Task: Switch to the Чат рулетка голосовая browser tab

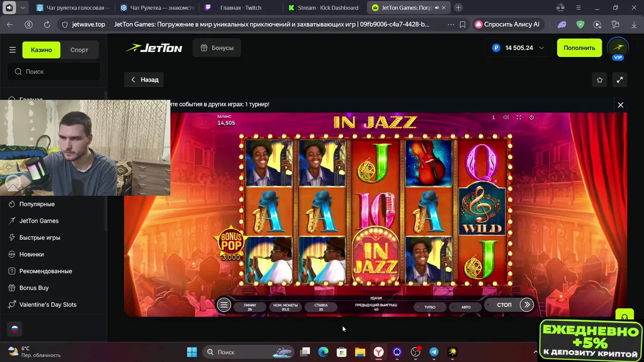Action: 73,8
